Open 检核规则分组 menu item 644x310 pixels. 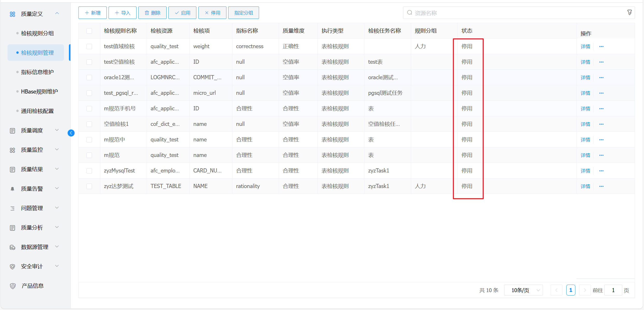37,33
